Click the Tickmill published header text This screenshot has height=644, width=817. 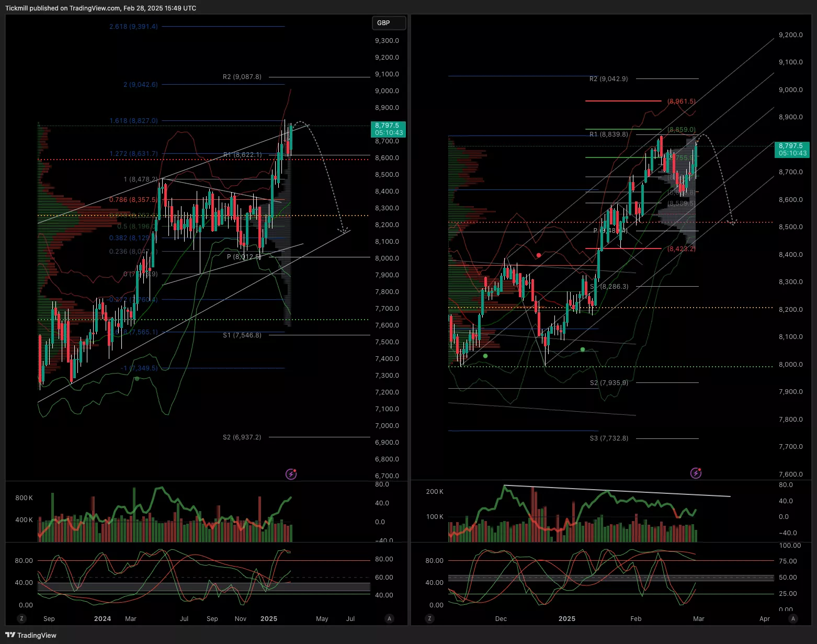point(100,8)
